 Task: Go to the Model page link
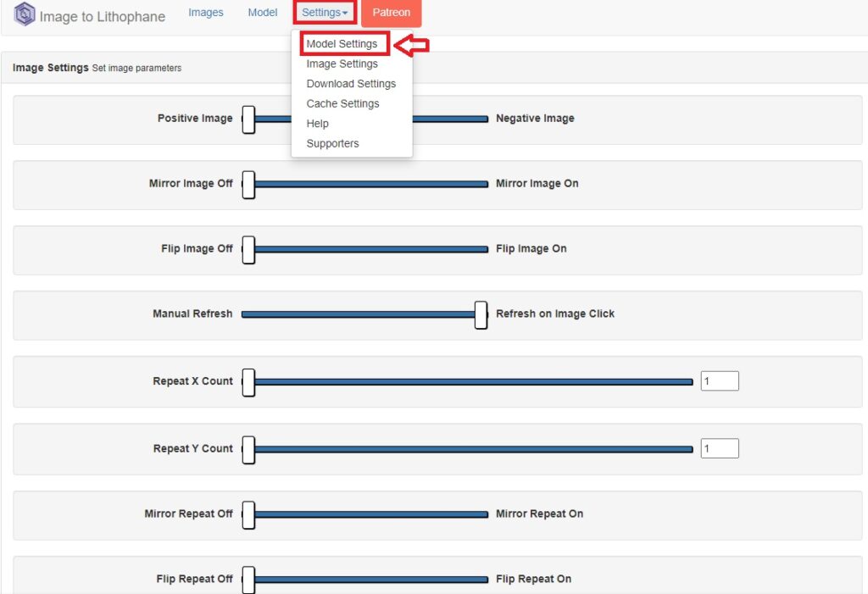(263, 12)
